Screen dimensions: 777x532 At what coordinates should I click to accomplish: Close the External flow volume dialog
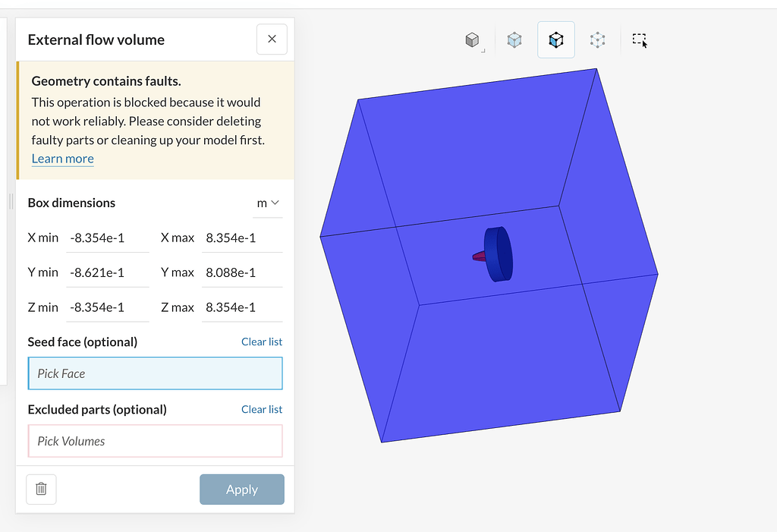pyautogui.click(x=272, y=39)
